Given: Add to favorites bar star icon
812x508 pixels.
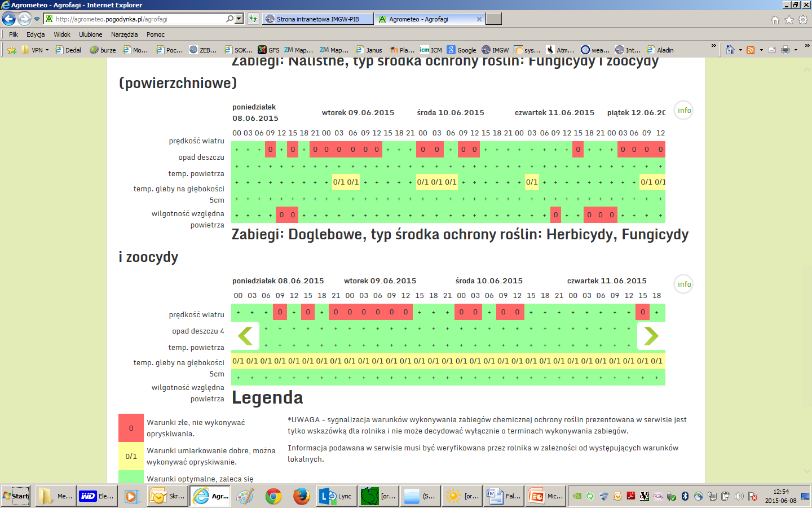Looking at the screenshot, I should (12, 50).
